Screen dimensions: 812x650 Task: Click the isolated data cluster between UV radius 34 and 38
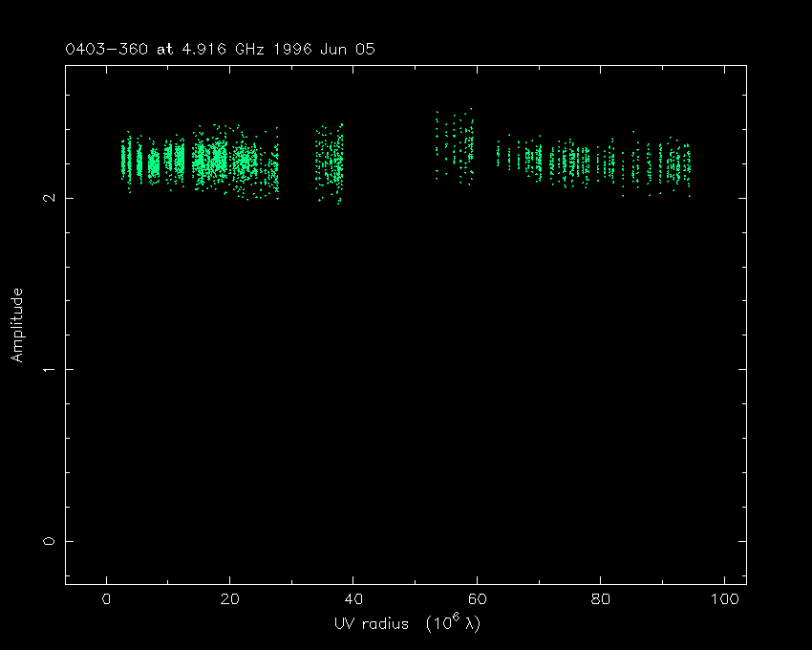331,162
